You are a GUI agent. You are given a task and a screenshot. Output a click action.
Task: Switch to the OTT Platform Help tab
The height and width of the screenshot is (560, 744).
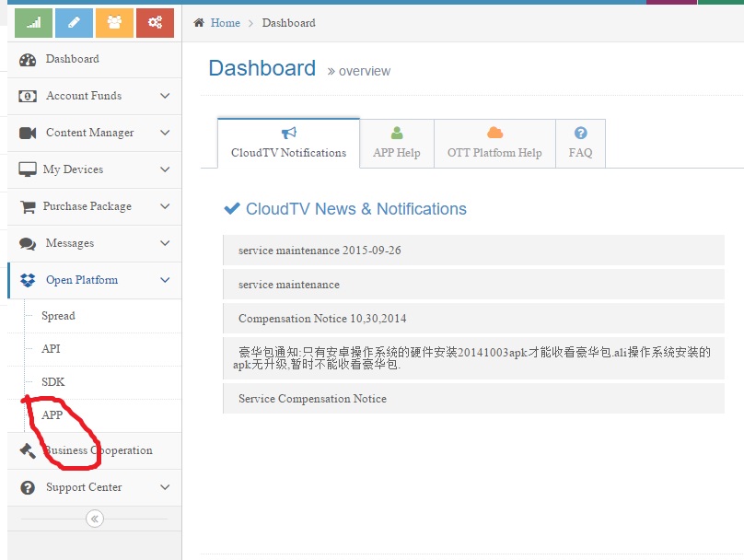(x=494, y=144)
